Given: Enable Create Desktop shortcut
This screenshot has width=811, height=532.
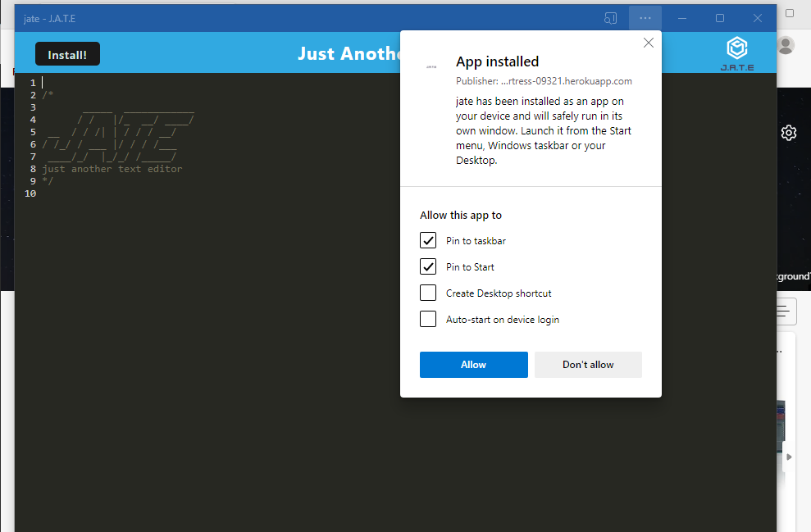Looking at the screenshot, I should tap(427, 293).
